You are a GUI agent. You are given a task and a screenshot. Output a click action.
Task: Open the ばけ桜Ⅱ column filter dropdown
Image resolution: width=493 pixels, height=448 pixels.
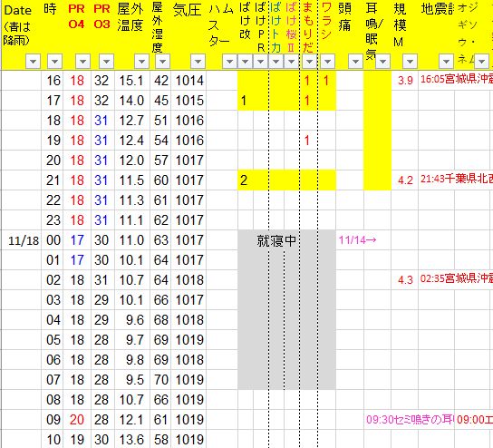(x=291, y=62)
